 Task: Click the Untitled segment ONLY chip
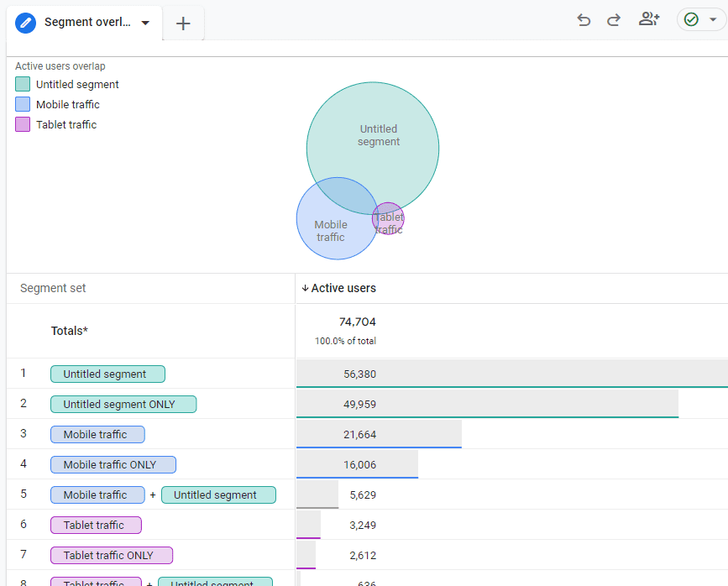(123, 404)
